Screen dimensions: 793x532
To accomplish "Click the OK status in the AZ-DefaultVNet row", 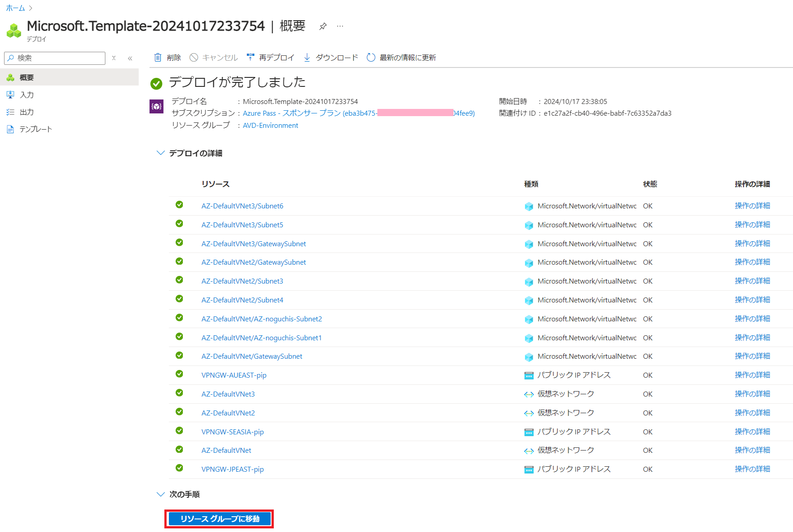I will point(648,450).
